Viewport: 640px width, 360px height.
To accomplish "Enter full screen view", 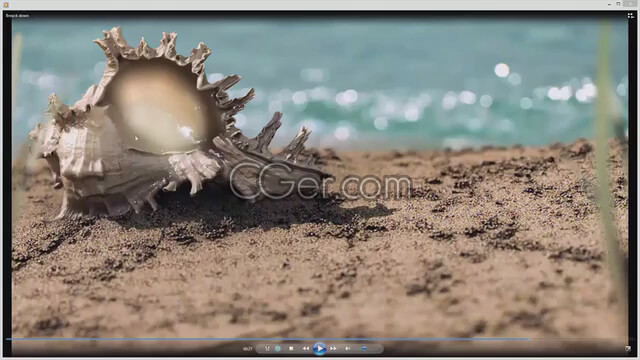I will pyautogui.click(x=628, y=349).
